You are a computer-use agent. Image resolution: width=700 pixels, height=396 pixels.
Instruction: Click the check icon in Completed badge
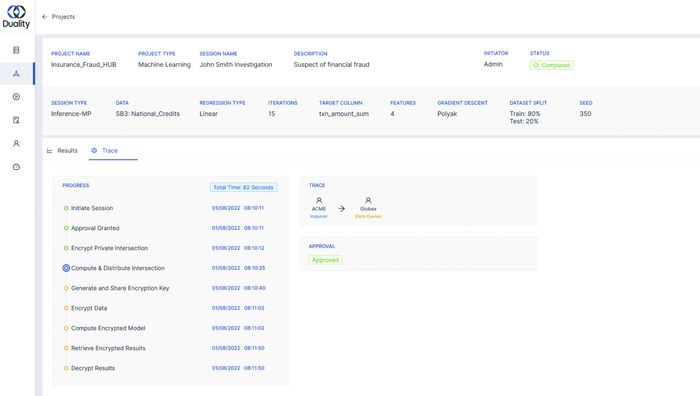tap(536, 65)
